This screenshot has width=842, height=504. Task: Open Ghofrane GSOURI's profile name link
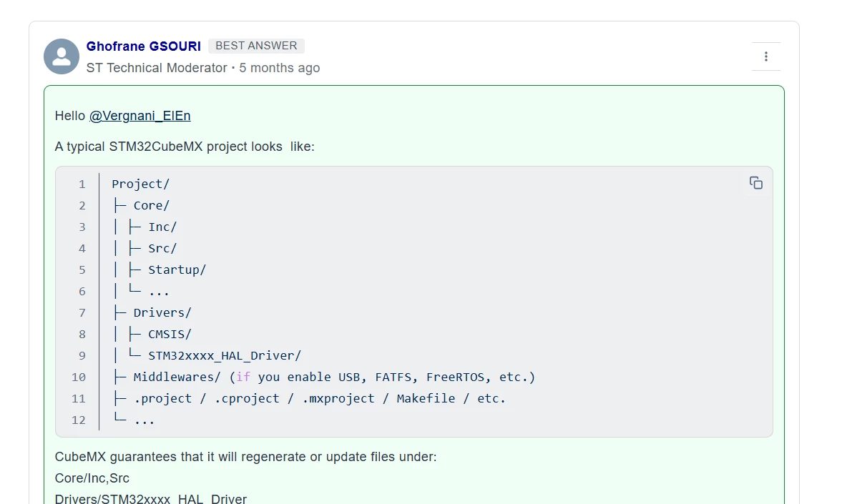pyautogui.click(x=143, y=46)
